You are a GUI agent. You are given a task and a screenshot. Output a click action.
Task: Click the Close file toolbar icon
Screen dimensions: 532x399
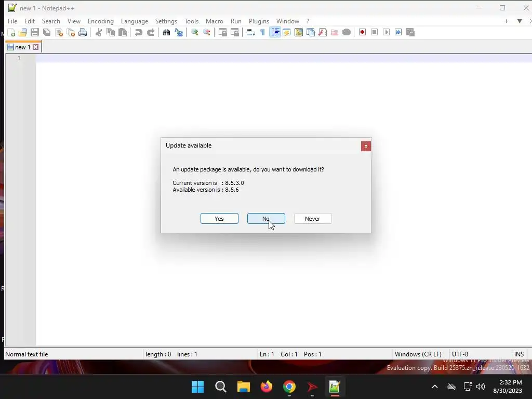[x=59, y=32]
